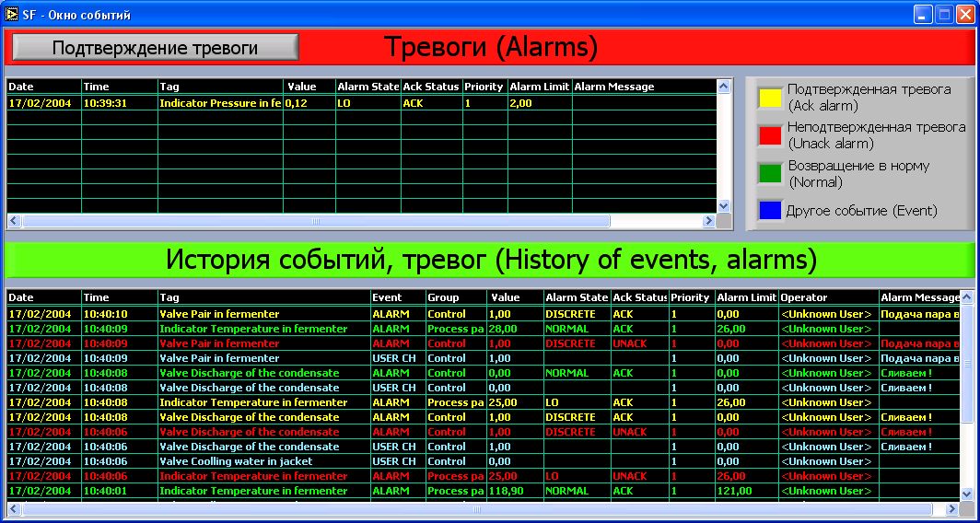Click the Operator column header in History
Image resolution: width=980 pixels, height=523 pixels.
(804, 297)
